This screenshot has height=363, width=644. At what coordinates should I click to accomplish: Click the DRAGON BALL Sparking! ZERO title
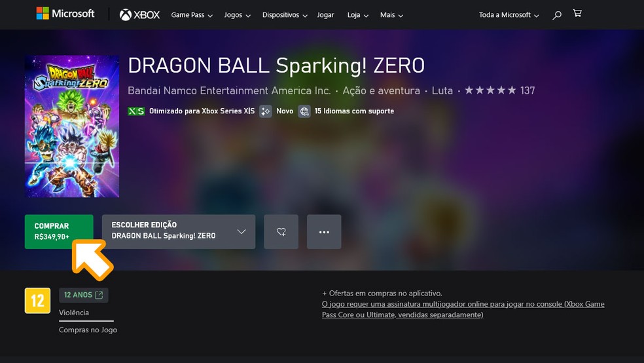[276, 66]
